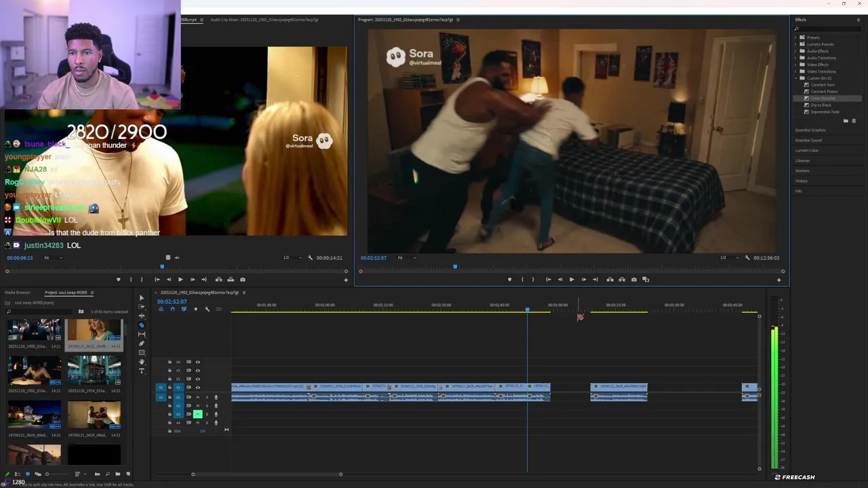Toggle sync lock on V1 track

(x=189, y=388)
